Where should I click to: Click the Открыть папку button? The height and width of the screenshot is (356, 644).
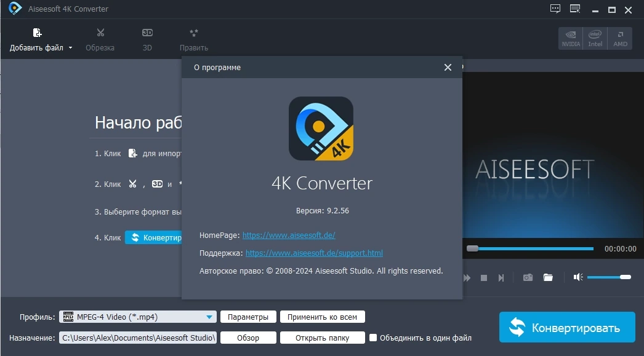pyautogui.click(x=323, y=338)
